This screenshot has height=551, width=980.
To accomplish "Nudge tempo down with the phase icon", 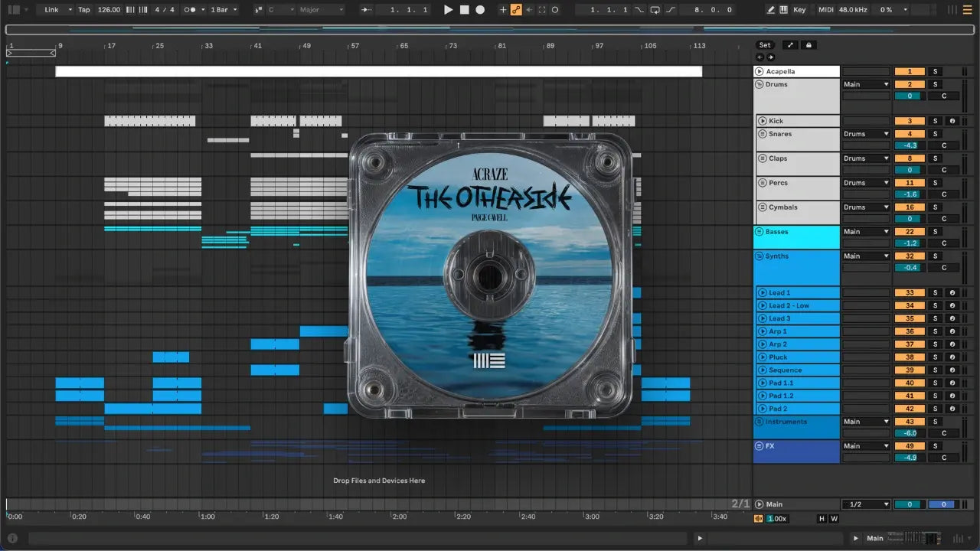I will pyautogui.click(x=130, y=10).
